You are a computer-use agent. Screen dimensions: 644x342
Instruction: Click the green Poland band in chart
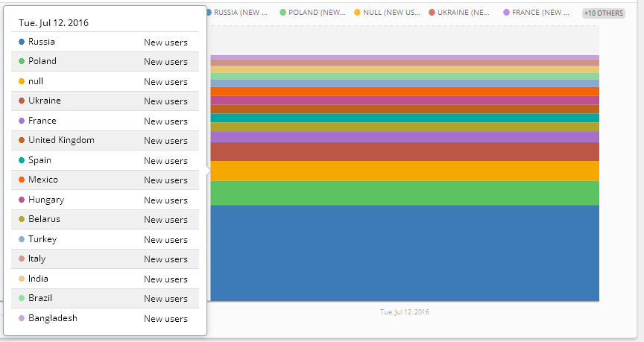pos(405,193)
